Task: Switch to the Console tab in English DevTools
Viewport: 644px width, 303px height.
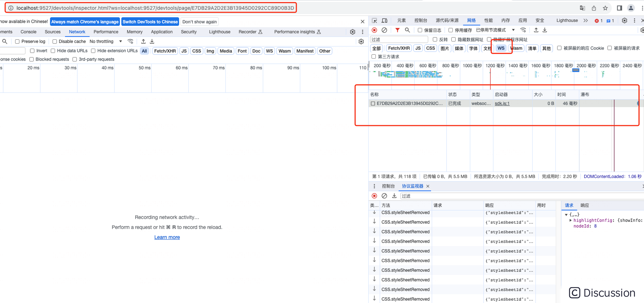Action: pyautogui.click(x=28, y=32)
